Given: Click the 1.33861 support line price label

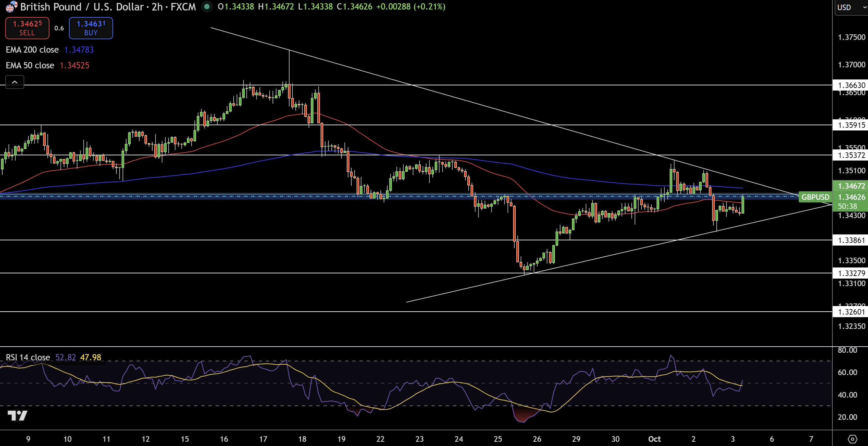Looking at the screenshot, I should pos(851,240).
